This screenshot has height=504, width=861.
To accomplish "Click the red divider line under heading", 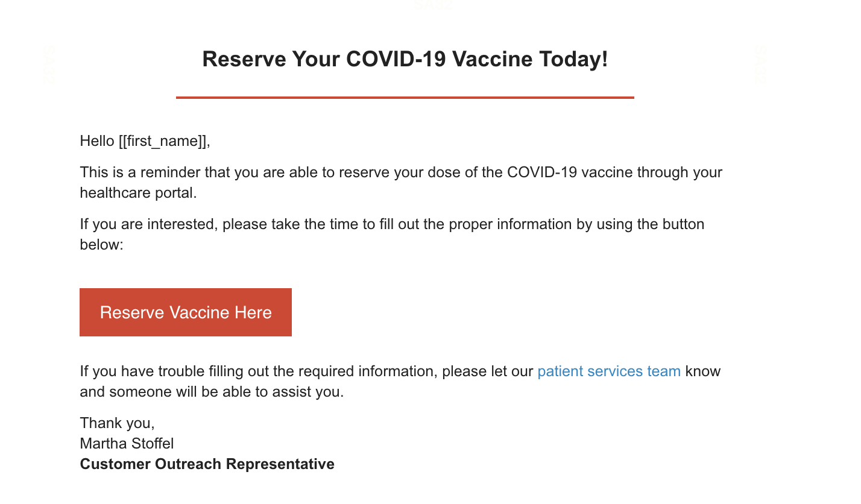I will tap(405, 97).
